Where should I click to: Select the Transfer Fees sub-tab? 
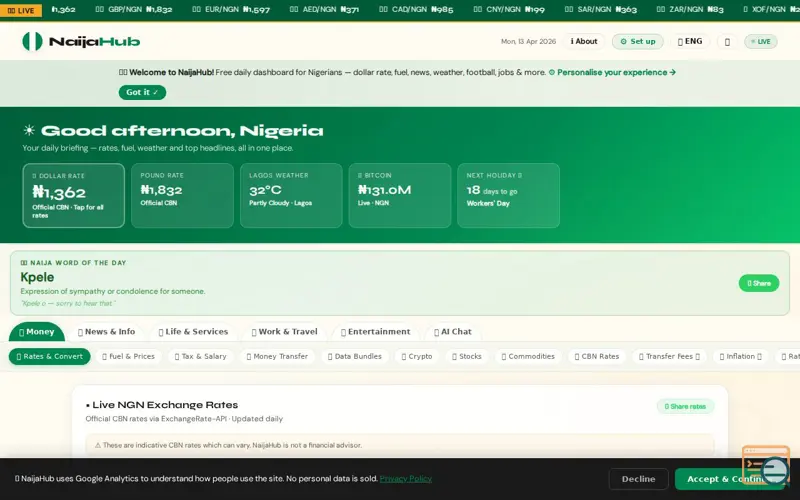tap(669, 357)
